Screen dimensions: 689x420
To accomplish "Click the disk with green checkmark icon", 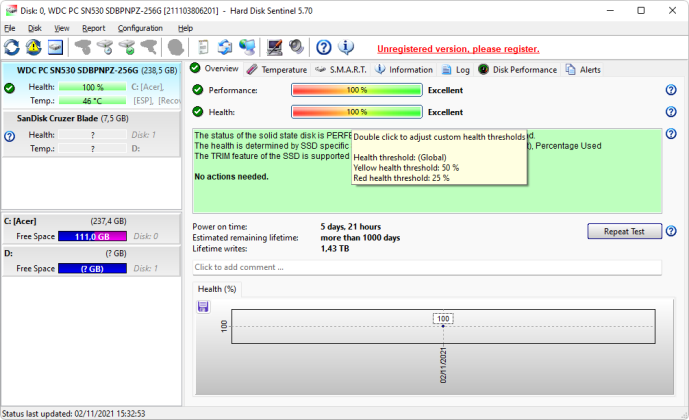I will point(127,47).
